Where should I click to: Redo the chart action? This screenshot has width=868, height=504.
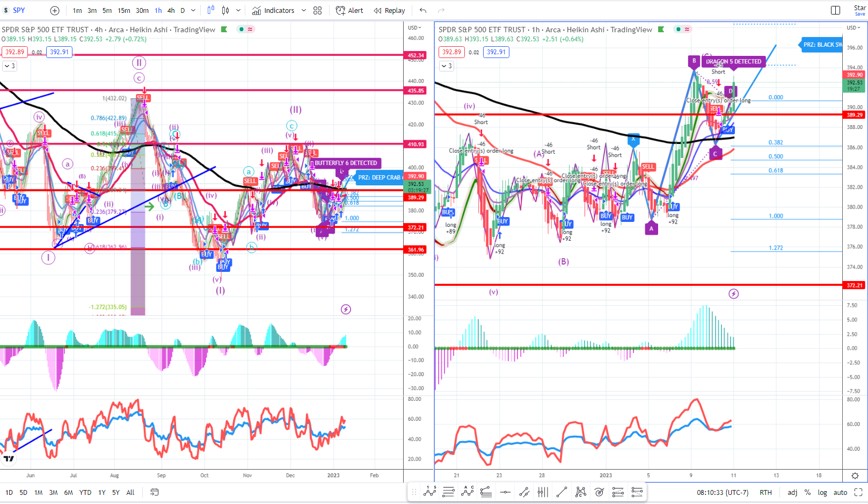click(x=441, y=10)
